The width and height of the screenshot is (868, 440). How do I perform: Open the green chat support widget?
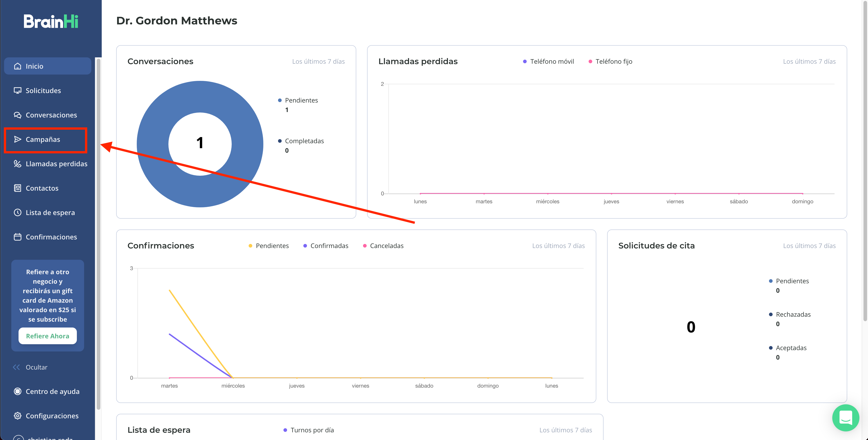[845, 418]
